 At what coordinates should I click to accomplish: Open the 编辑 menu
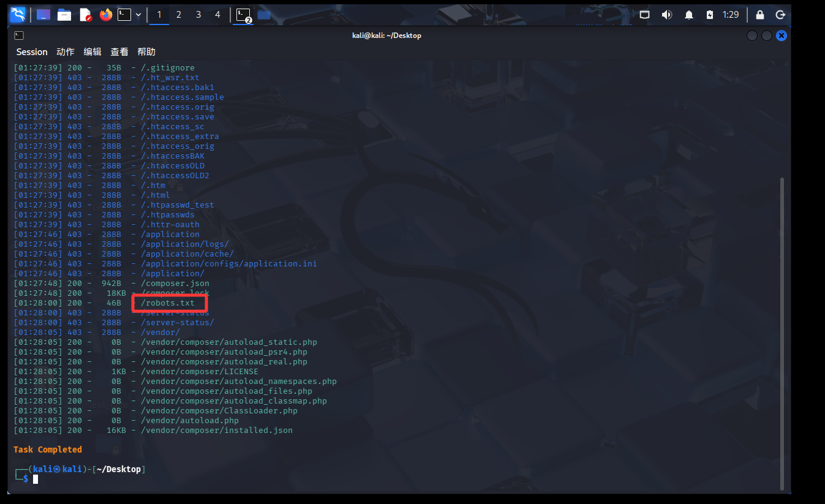pyautogui.click(x=92, y=52)
